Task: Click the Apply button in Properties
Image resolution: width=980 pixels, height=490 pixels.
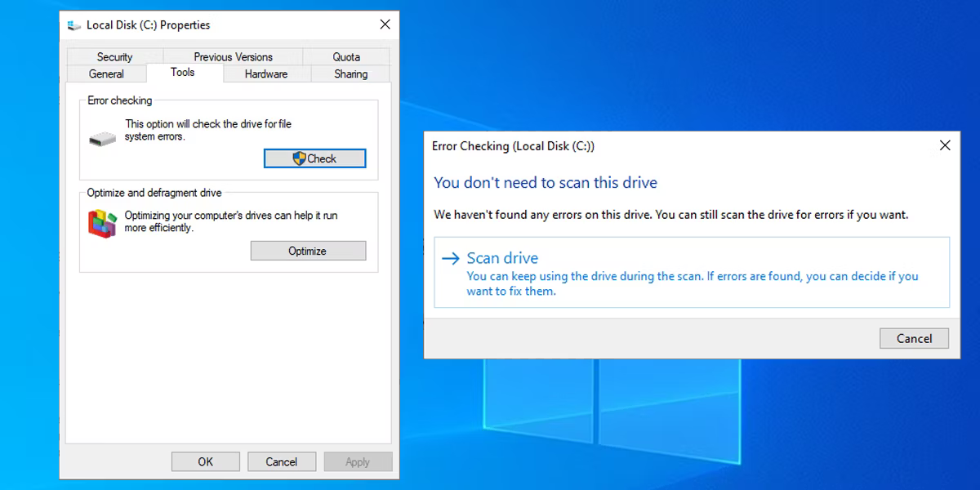Action: point(358,461)
